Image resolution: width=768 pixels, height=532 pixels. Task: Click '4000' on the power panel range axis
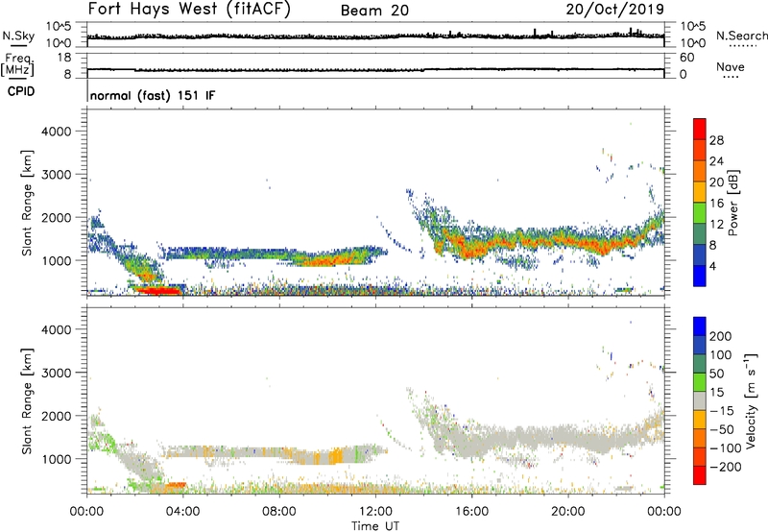coord(57,132)
